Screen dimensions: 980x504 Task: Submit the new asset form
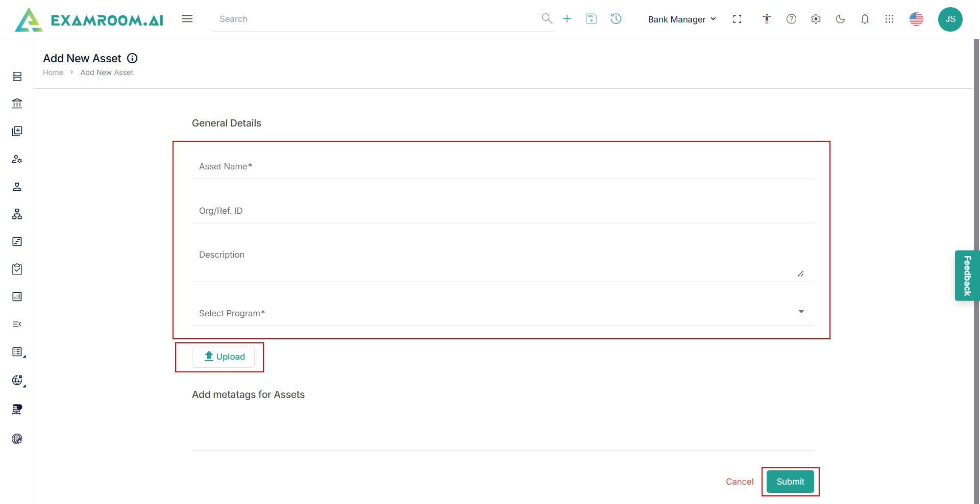tap(790, 482)
